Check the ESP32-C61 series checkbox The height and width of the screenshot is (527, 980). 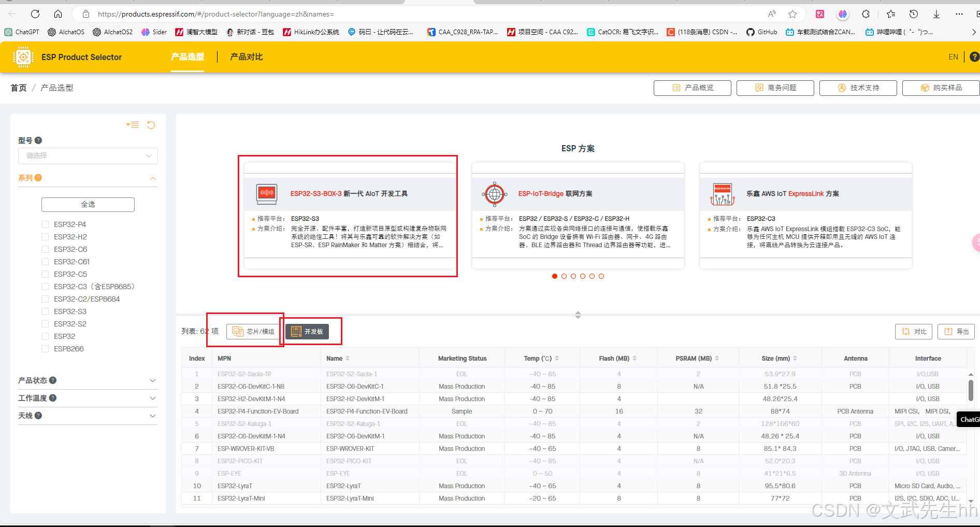[x=45, y=262]
